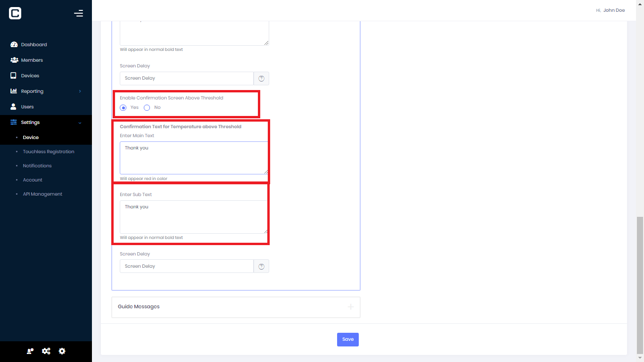Screen dimensions: 644x362
Task: Click the double-gear icon in the sidebar footer
Action: pos(46,351)
